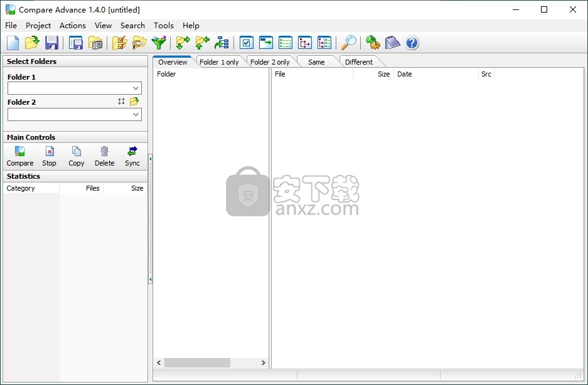Image resolution: width=588 pixels, height=385 pixels.
Task: Browse for Folder 2 with folder icon
Action: [x=134, y=101]
